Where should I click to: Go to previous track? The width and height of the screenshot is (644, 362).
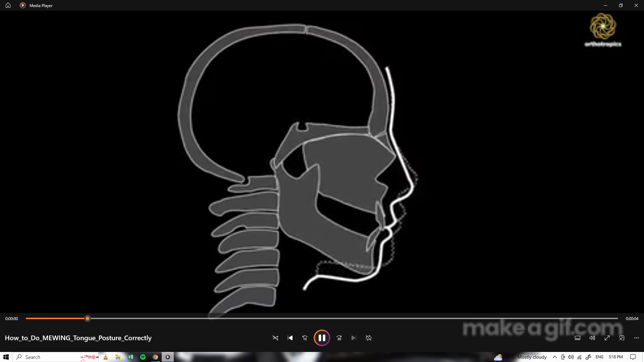coord(290,338)
